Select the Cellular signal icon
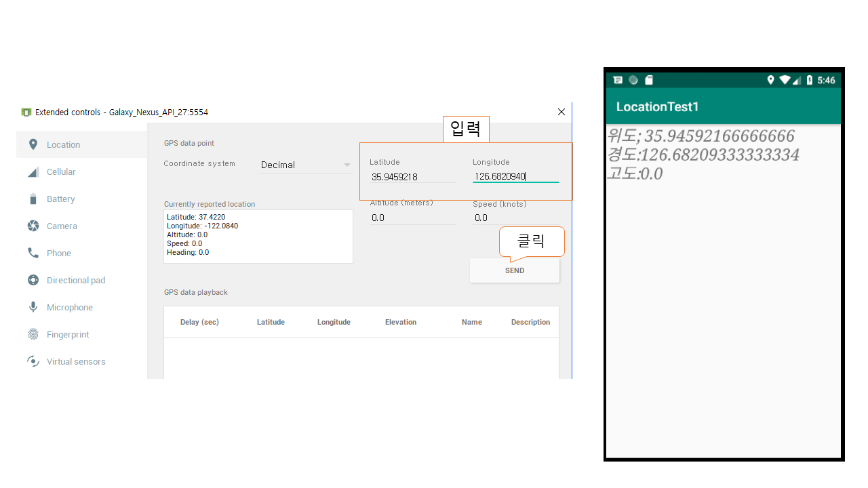The width and height of the screenshot is (868, 488). point(33,172)
